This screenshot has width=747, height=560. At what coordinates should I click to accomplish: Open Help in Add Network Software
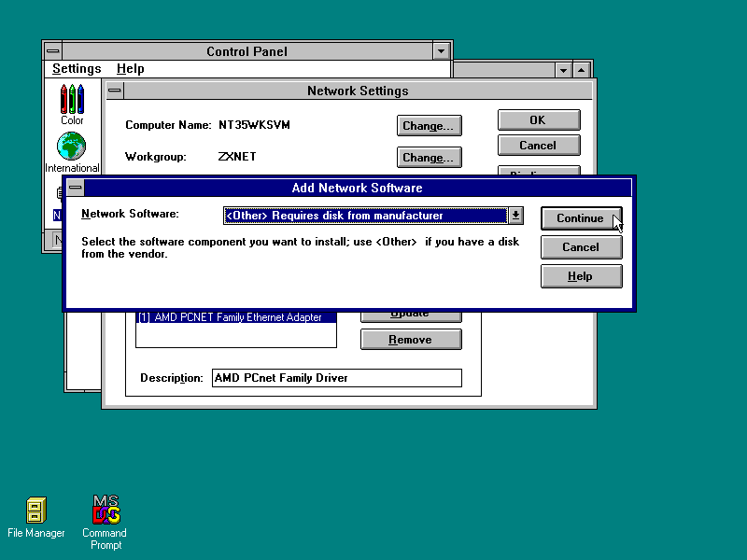[581, 276]
